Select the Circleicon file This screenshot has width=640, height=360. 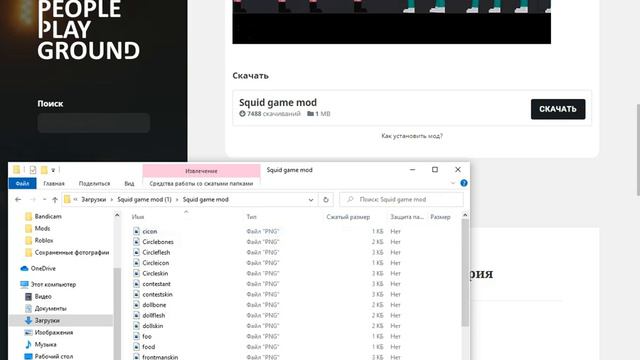point(156,263)
